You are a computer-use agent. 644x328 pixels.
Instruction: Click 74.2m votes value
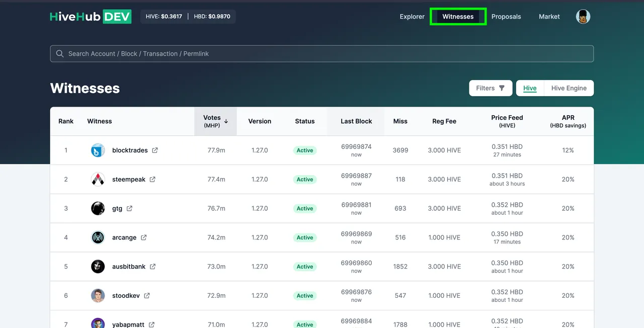click(x=216, y=237)
